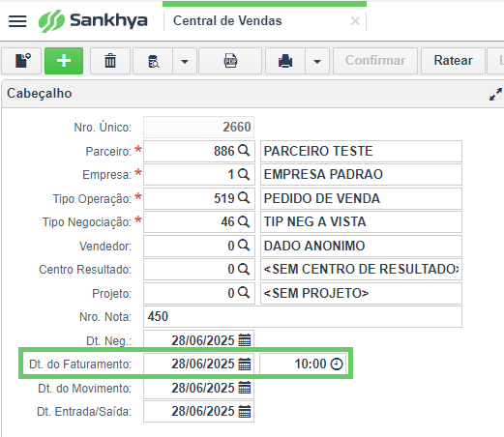Open calendar for Dt. do Movimento
The image size is (504, 437).
[245, 388]
